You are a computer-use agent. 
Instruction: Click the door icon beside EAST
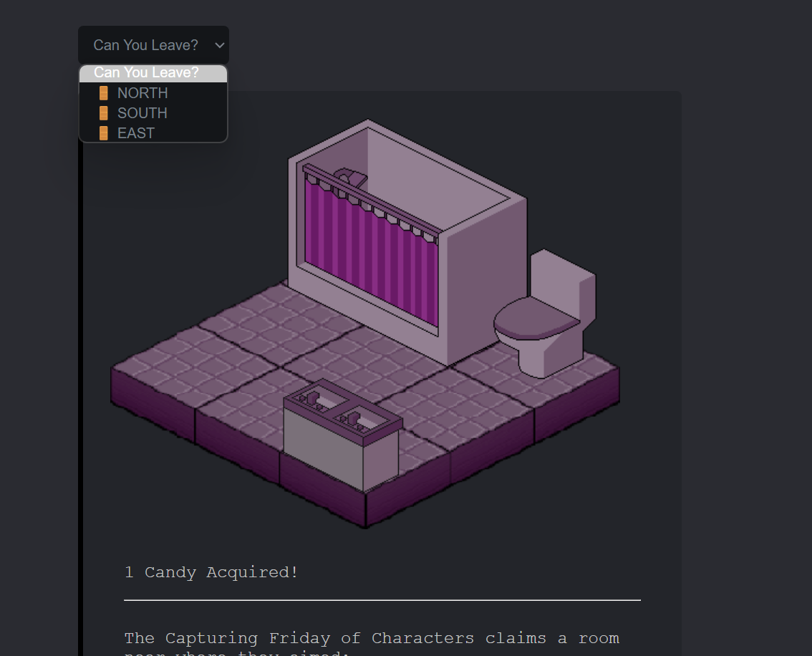pos(104,133)
